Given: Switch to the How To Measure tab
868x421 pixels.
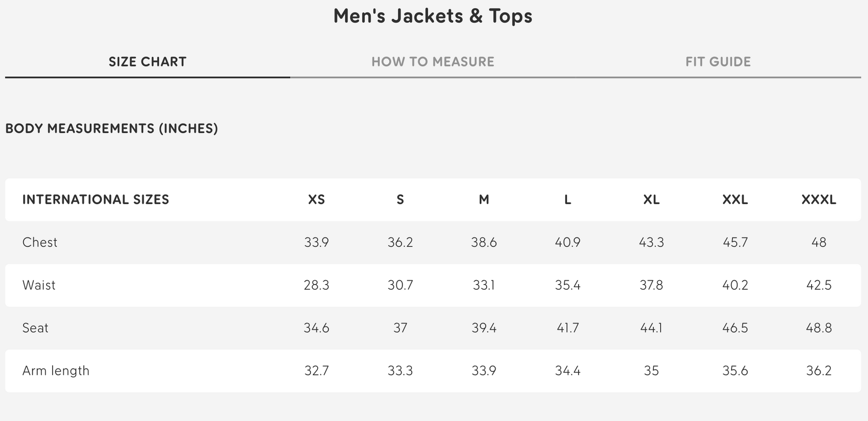Looking at the screenshot, I should (x=433, y=62).
